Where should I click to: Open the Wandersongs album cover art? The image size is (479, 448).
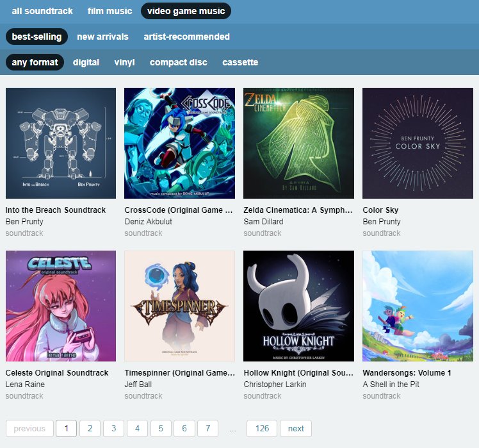[x=418, y=306]
